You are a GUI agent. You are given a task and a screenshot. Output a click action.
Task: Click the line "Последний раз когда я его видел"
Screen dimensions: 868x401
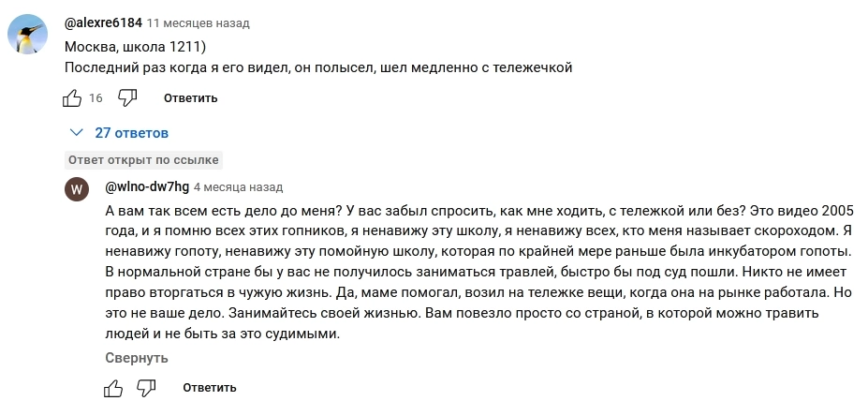click(x=318, y=67)
